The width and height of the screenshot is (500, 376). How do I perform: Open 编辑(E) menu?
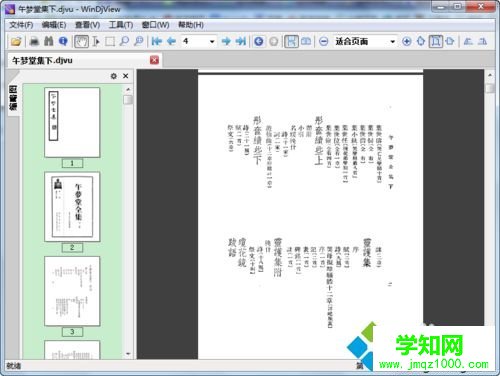(x=54, y=25)
